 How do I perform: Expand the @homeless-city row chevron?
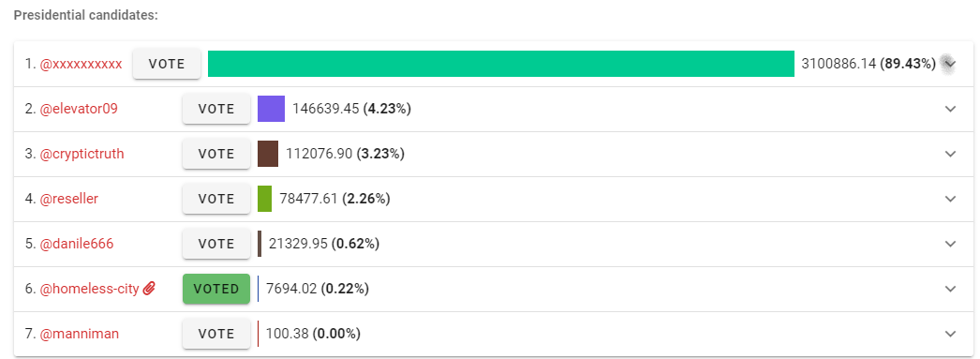tap(950, 289)
